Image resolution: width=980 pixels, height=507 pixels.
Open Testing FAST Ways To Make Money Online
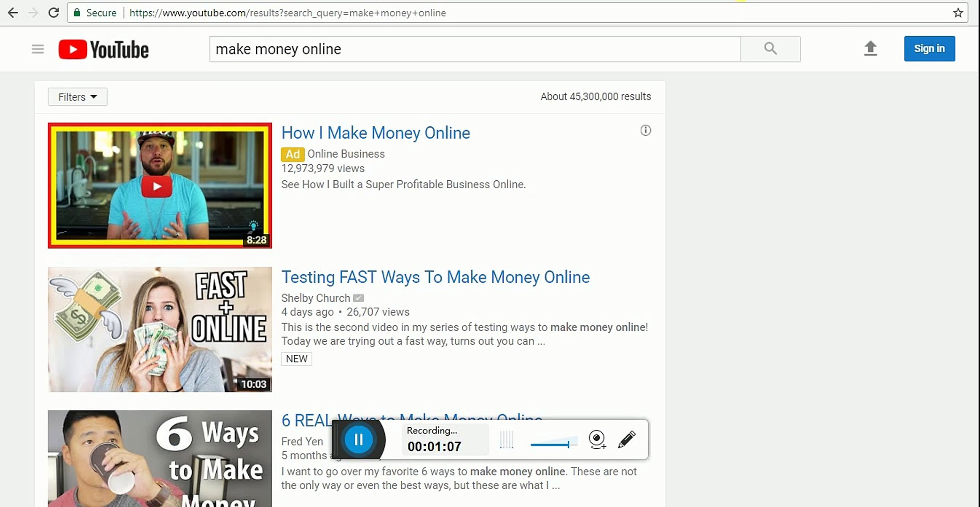coord(435,277)
